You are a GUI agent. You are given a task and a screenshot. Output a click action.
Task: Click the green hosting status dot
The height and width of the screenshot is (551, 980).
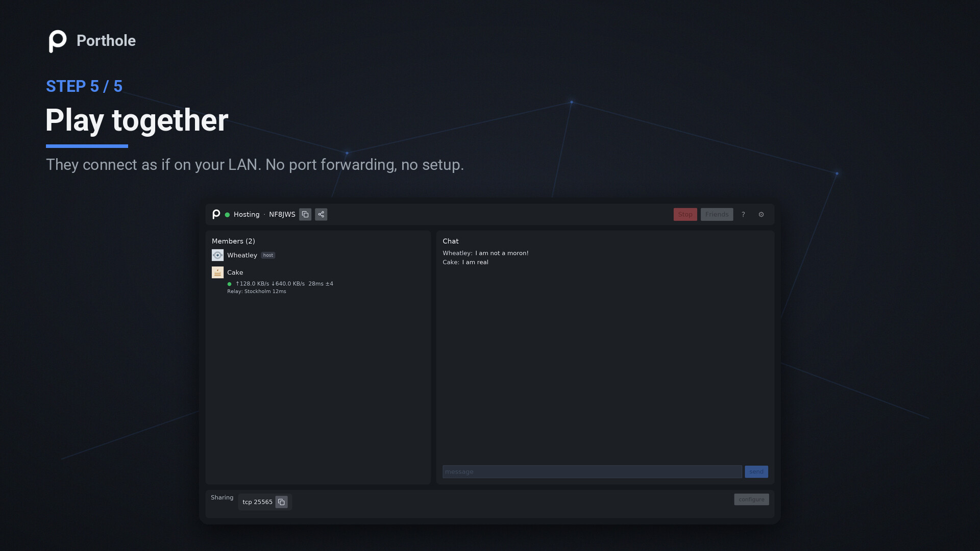227,215
